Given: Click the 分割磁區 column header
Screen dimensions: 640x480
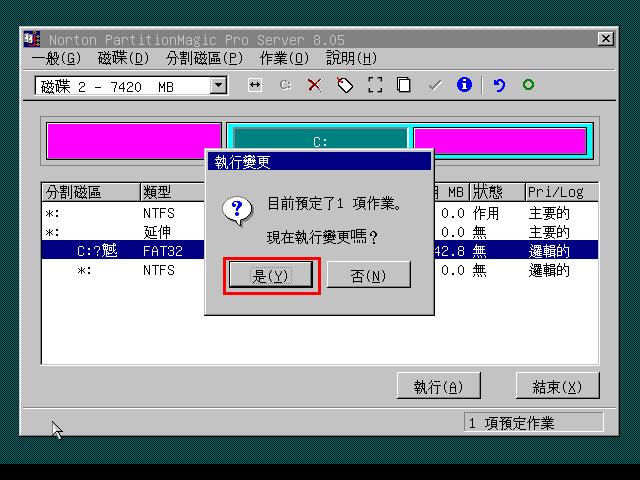Looking at the screenshot, I should click(x=91, y=192).
